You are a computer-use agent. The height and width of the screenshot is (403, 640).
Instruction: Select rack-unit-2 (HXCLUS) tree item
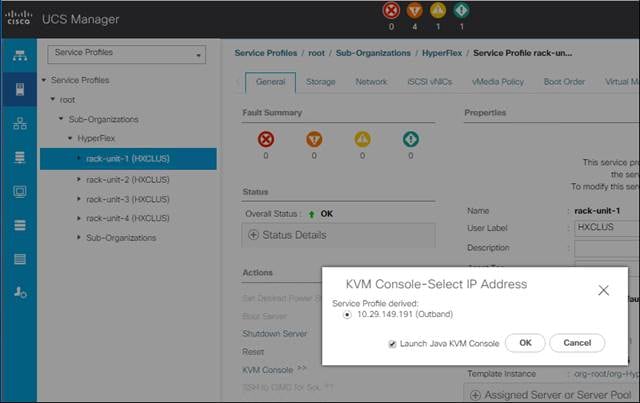point(128,180)
